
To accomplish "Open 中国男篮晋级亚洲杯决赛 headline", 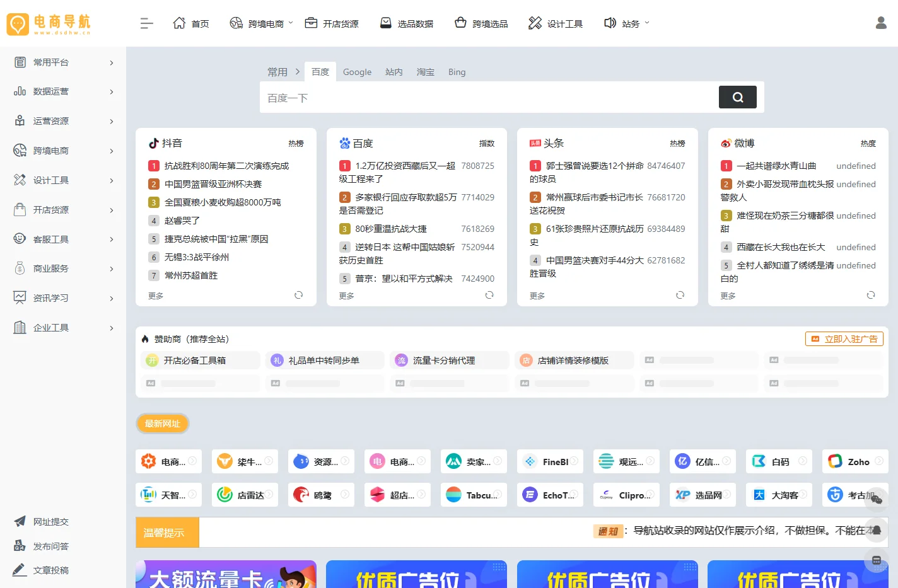I will click(x=213, y=184).
